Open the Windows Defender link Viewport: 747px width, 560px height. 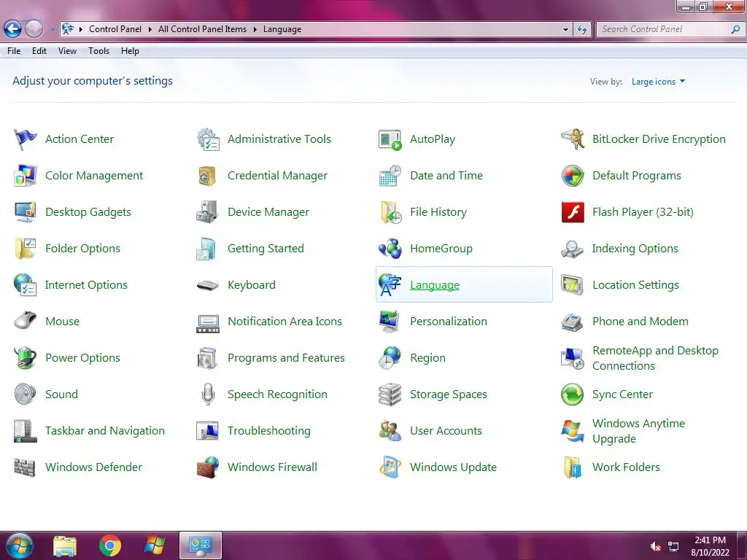pos(93,467)
